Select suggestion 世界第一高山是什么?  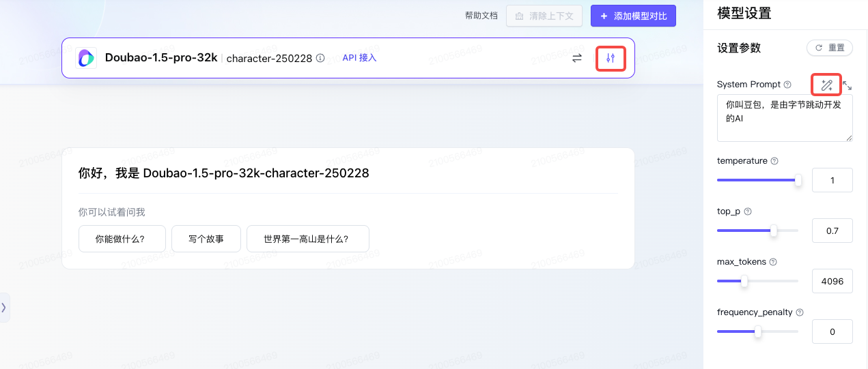(x=308, y=239)
